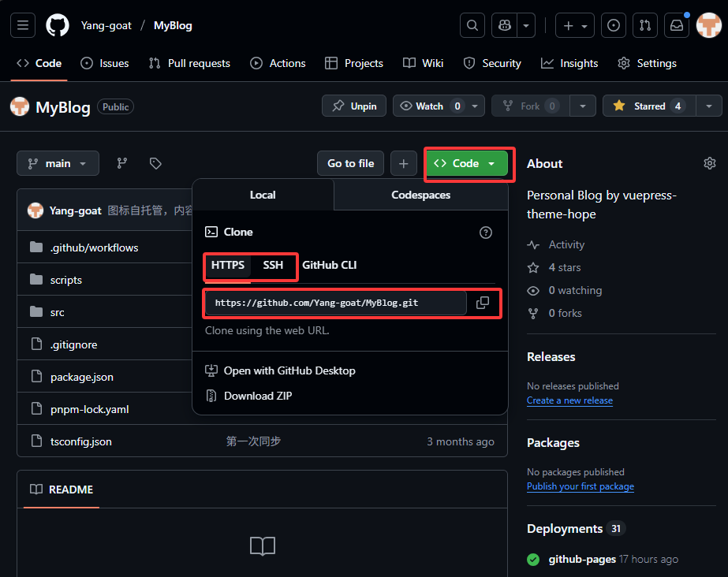Viewport: 728px width, 577px height.
Task: Click Download ZIP
Action: pos(257,396)
